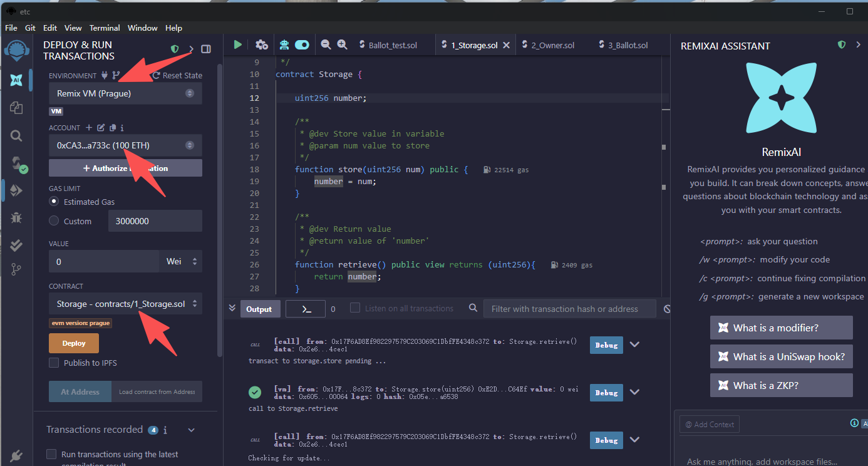The image size is (868, 466).
Task: Expand the Transactions recorded section
Action: pyautogui.click(x=192, y=430)
